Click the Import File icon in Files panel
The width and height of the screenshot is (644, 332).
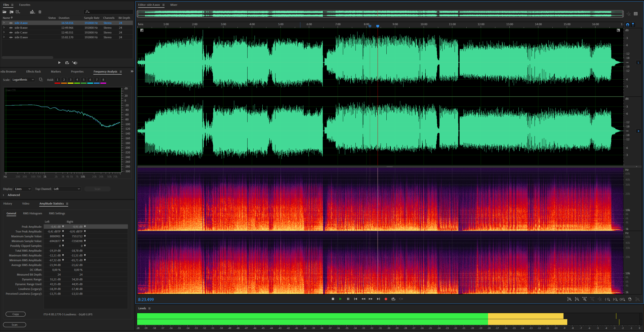tap(11, 12)
